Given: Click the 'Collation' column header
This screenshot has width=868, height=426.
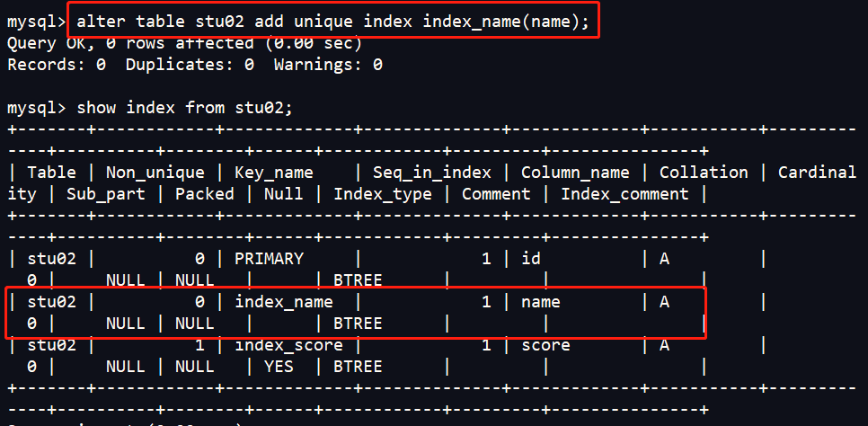Looking at the screenshot, I should tap(704, 173).
